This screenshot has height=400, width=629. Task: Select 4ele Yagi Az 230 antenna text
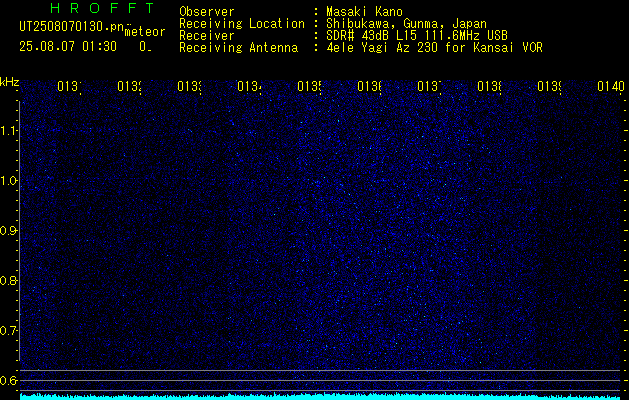tap(434, 48)
